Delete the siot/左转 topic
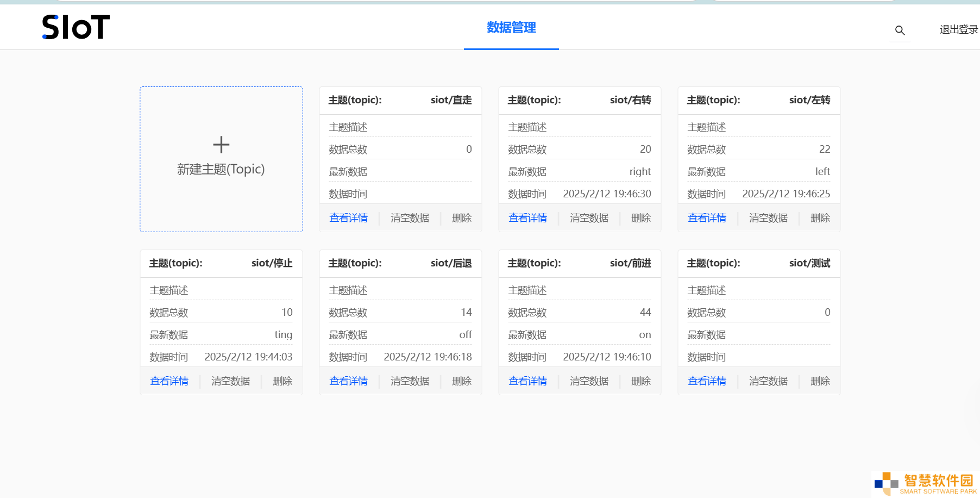Screen dimensions: 980x498 [820, 218]
